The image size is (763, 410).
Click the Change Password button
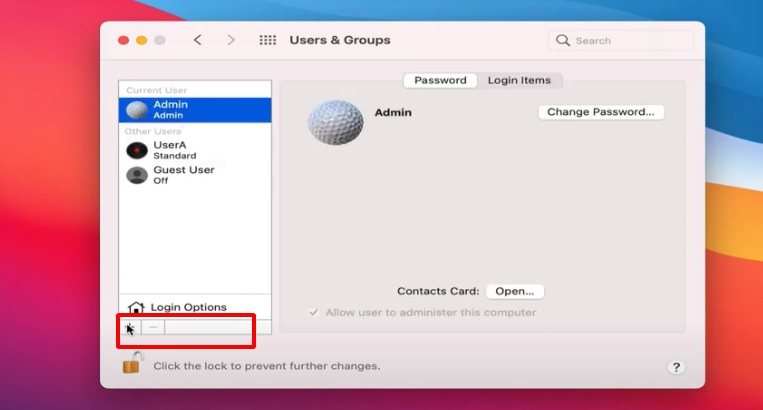point(601,112)
